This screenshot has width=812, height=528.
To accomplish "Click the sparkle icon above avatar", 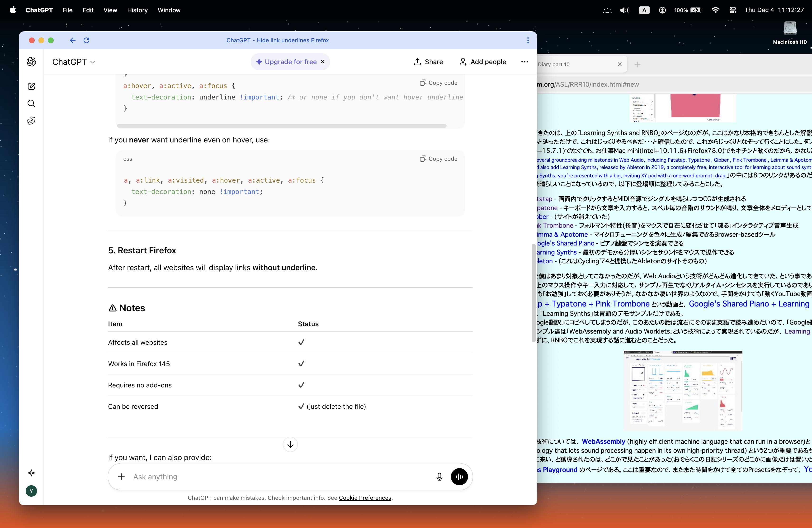I will pyautogui.click(x=31, y=473).
